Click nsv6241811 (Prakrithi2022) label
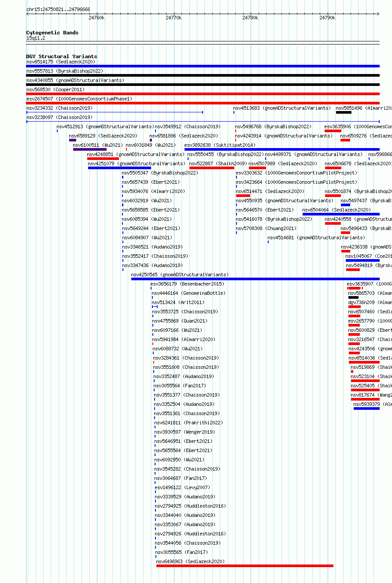The image size is (392, 583). (189, 423)
